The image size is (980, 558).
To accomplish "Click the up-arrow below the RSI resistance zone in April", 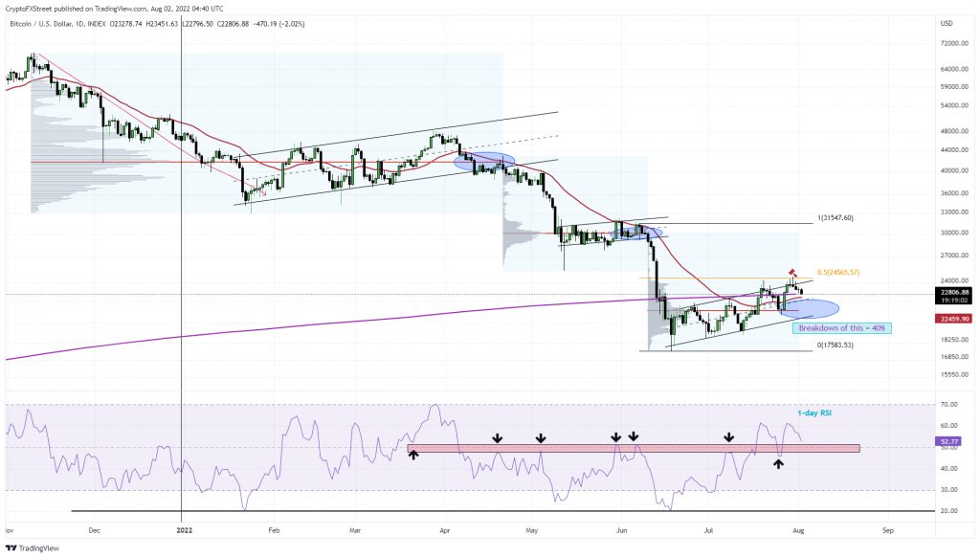I will click(413, 456).
